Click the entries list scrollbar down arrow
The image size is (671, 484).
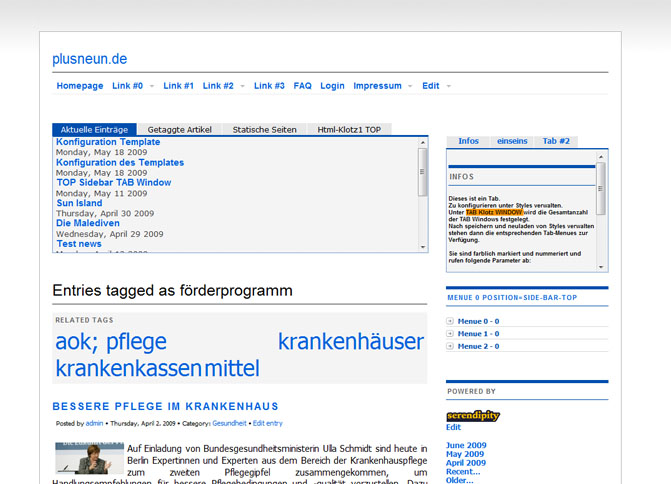[422, 247]
